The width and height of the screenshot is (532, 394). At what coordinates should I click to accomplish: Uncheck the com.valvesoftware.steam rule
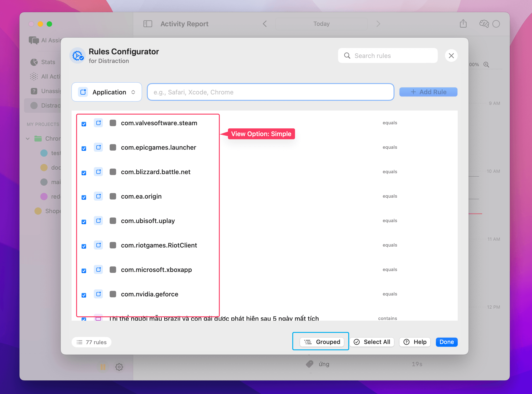coord(84,124)
